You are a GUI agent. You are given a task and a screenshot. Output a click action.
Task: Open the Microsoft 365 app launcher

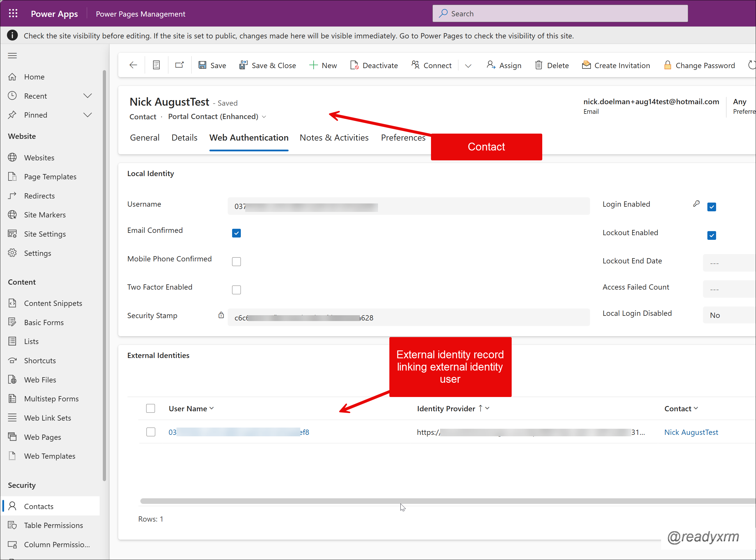pyautogui.click(x=13, y=13)
